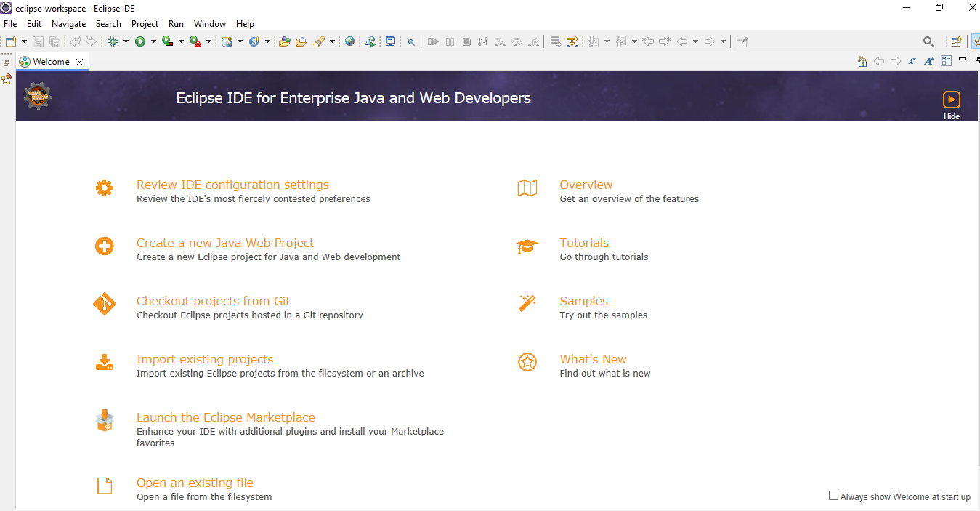Open the New wizard dropdown arrow
980x511 pixels.
tap(24, 41)
